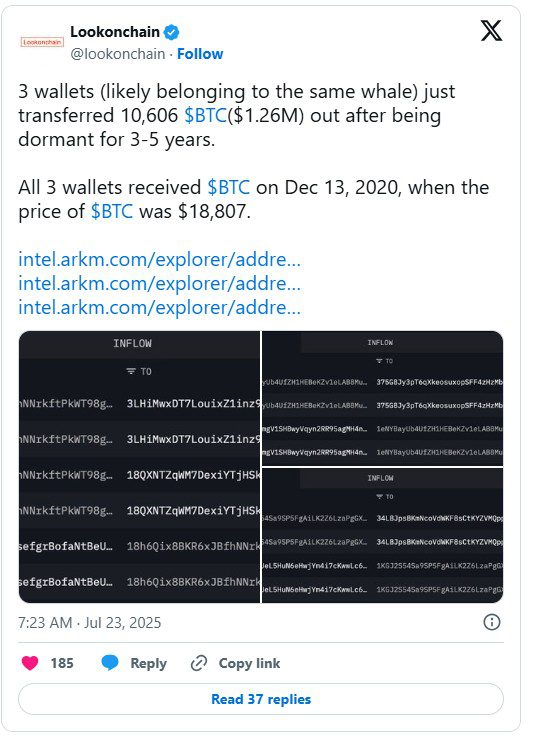Open the top-right INFLOW screenshot
Screen dimensions: 533x737
click(382, 398)
